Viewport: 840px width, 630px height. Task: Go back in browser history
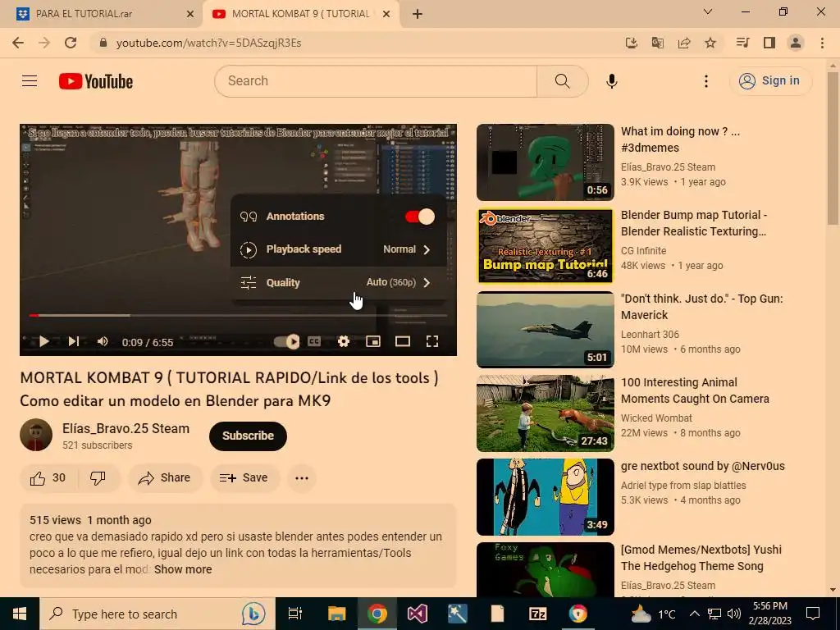(x=18, y=43)
